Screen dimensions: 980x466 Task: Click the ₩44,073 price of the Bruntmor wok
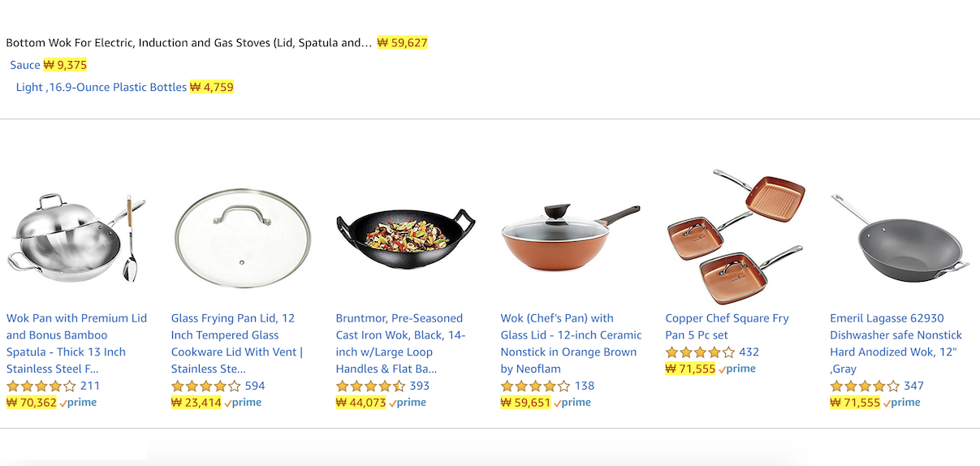361,403
